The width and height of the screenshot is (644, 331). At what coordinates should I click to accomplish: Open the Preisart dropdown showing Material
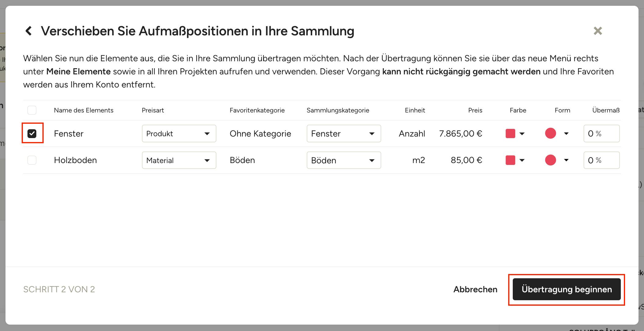pyautogui.click(x=179, y=160)
